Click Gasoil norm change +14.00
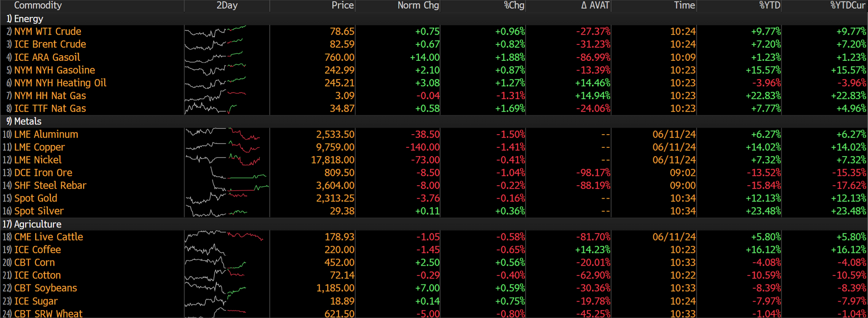The width and height of the screenshot is (868, 318). point(424,57)
